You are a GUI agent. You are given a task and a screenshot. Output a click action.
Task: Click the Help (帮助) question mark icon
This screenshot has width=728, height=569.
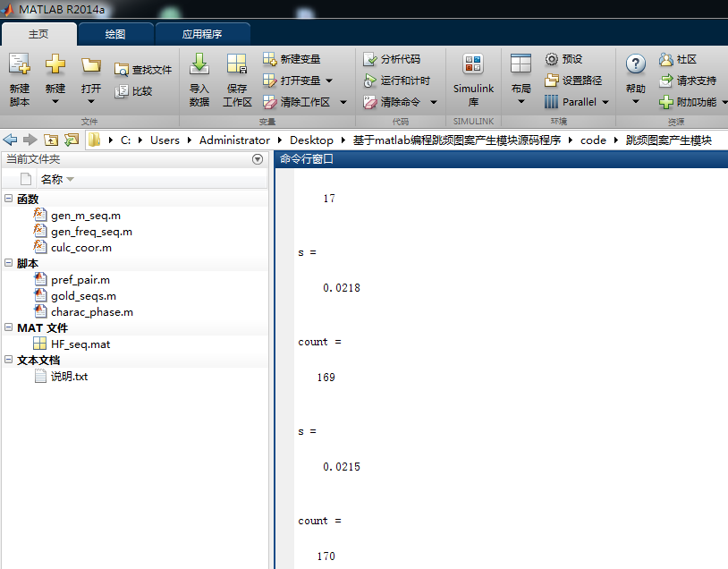click(636, 64)
